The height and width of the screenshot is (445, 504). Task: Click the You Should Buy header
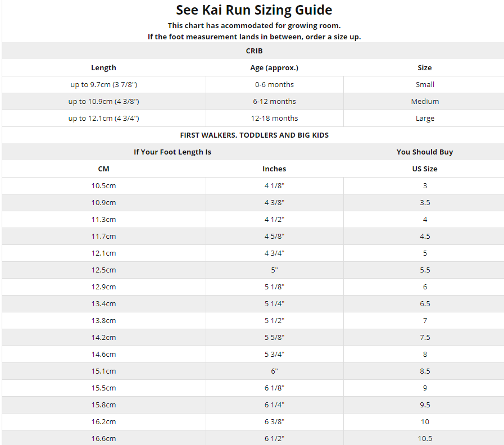425,152
